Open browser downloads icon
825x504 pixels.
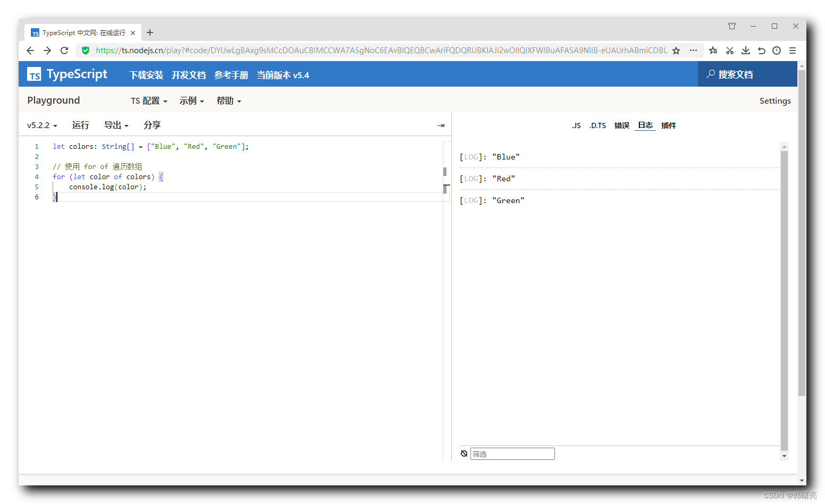[x=746, y=51]
